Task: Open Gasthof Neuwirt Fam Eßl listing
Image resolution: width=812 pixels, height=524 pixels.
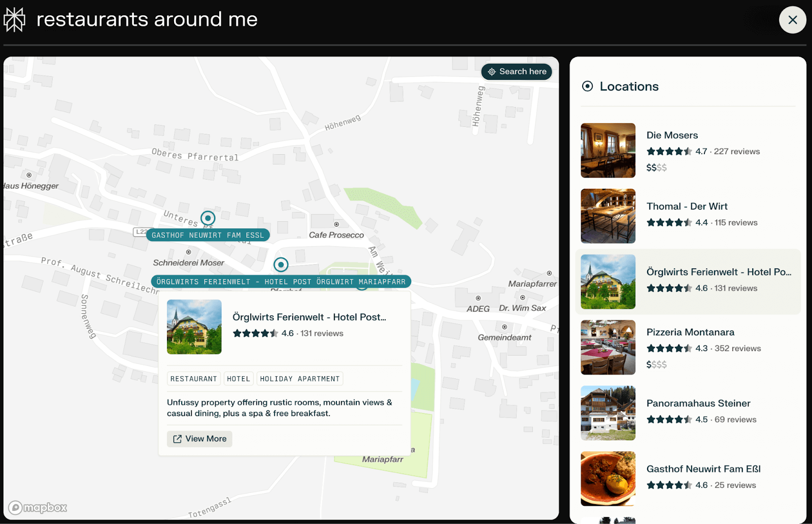Action: [x=703, y=469]
